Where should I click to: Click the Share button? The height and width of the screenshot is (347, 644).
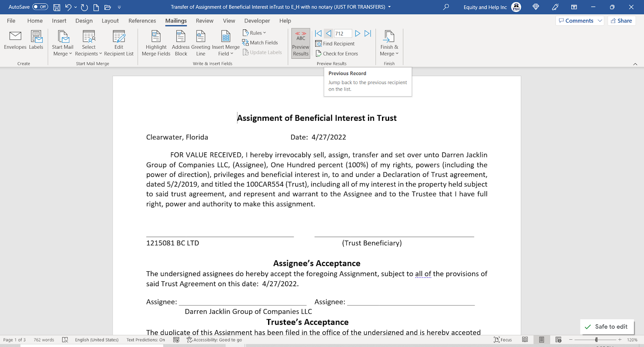tap(621, 21)
